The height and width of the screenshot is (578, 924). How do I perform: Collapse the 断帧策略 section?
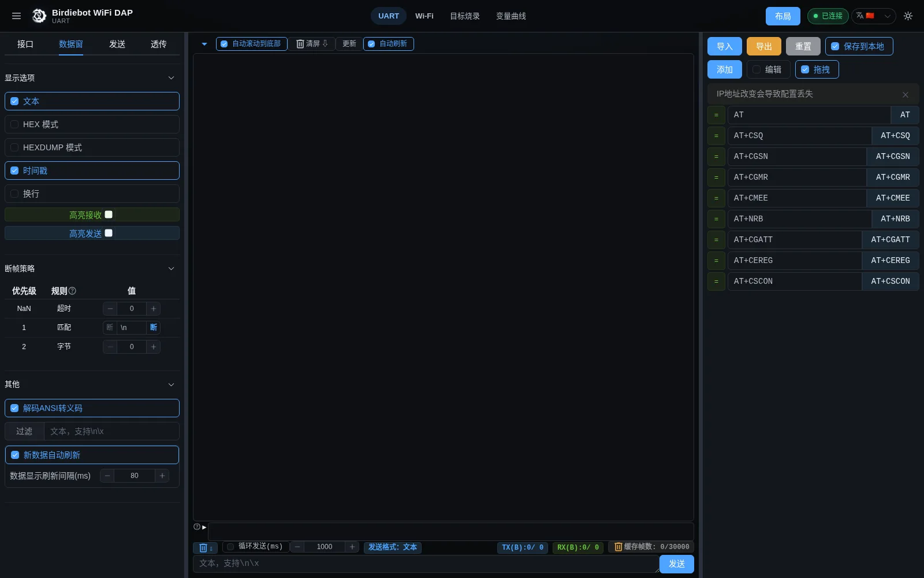pyautogui.click(x=171, y=269)
